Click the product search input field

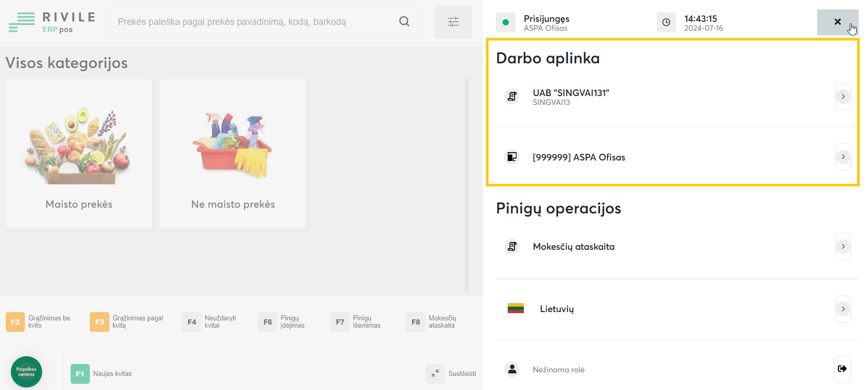254,22
